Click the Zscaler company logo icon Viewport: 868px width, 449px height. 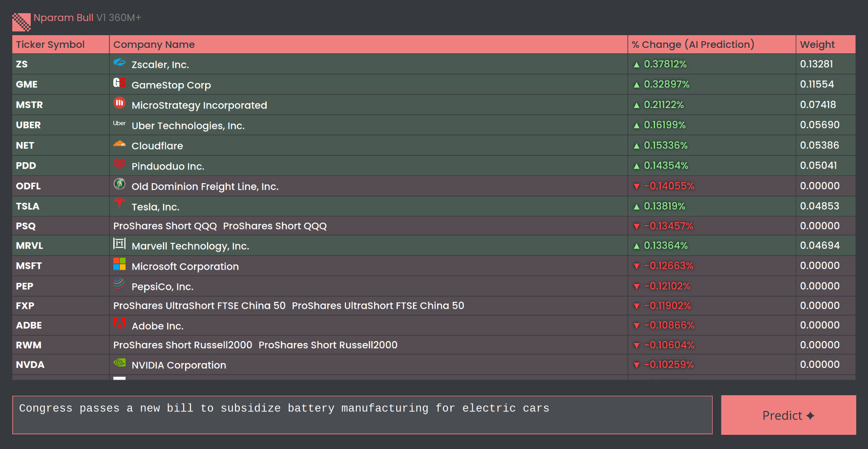[x=119, y=62]
